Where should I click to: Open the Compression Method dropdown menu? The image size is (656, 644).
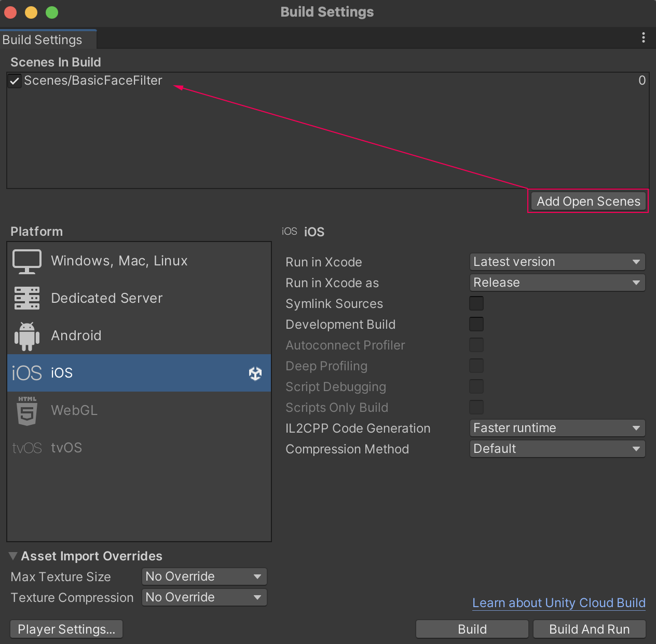pyautogui.click(x=557, y=449)
